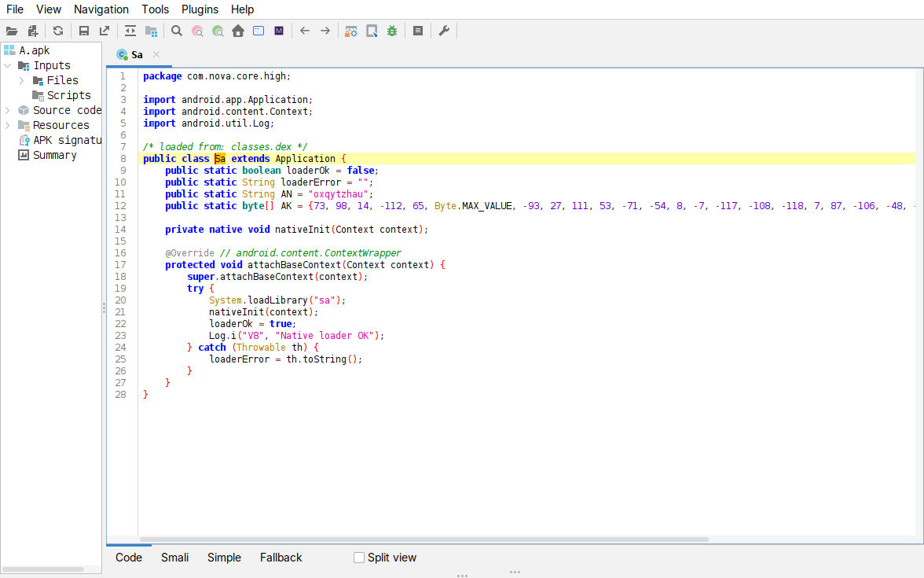The width and height of the screenshot is (924, 578).
Task: Open log viewer toolbar icon
Action: pyautogui.click(x=418, y=31)
